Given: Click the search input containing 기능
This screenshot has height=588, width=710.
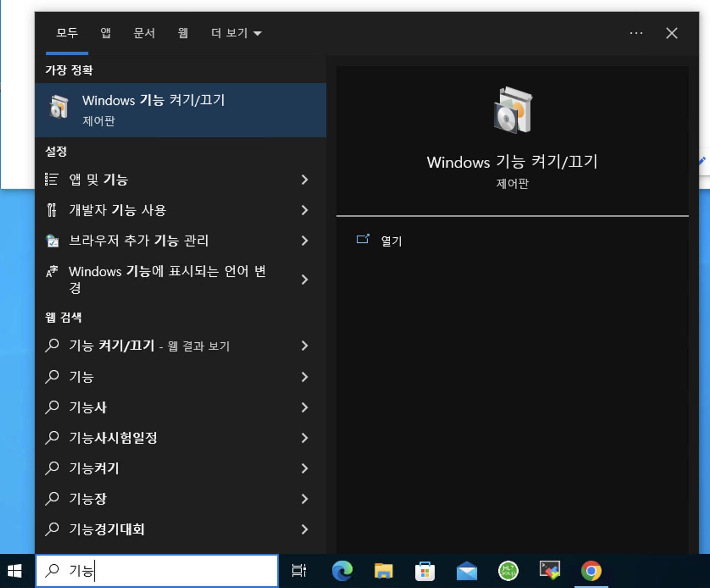Looking at the screenshot, I should (x=157, y=571).
